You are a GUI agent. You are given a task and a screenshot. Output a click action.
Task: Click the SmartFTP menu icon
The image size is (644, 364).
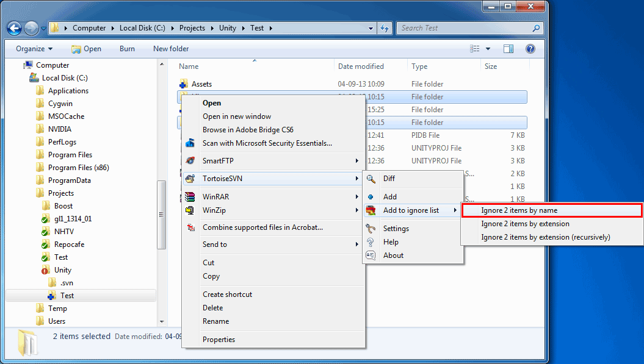[x=190, y=160]
